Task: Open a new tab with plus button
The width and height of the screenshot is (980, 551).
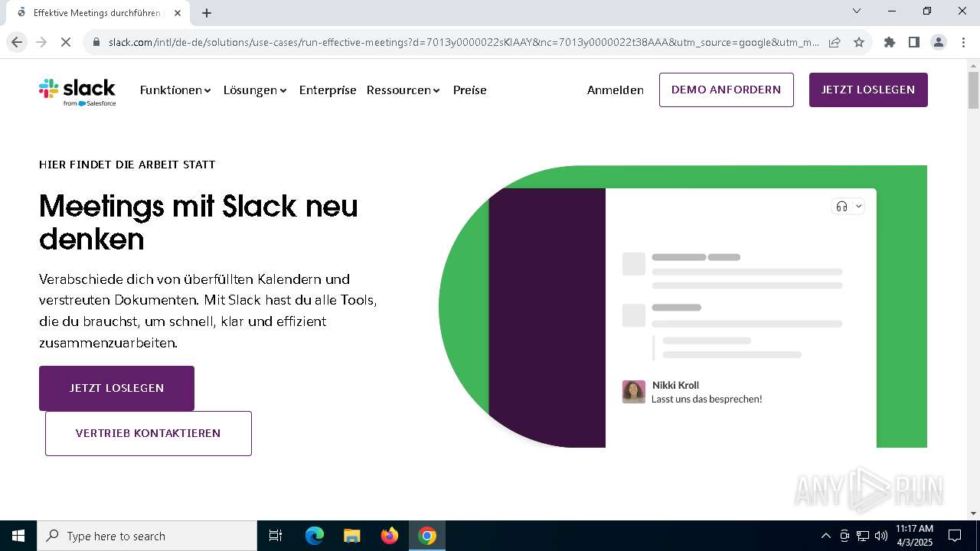Action: point(207,13)
